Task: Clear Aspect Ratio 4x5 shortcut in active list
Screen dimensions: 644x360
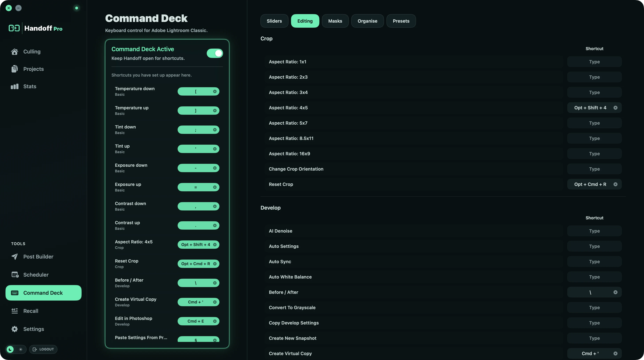Action: click(215, 245)
